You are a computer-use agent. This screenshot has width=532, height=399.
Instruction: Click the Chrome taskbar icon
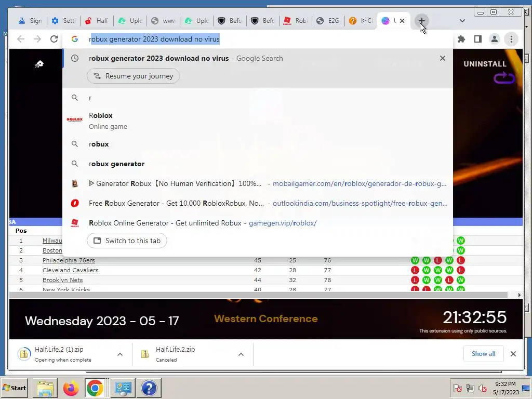pyautogui.click(x=95, y=388)
